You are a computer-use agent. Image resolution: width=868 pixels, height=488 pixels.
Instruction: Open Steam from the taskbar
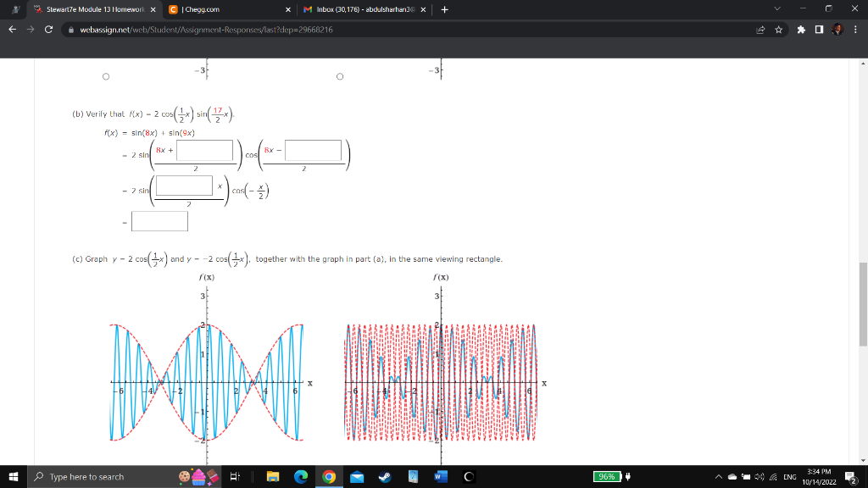point(385,476)
